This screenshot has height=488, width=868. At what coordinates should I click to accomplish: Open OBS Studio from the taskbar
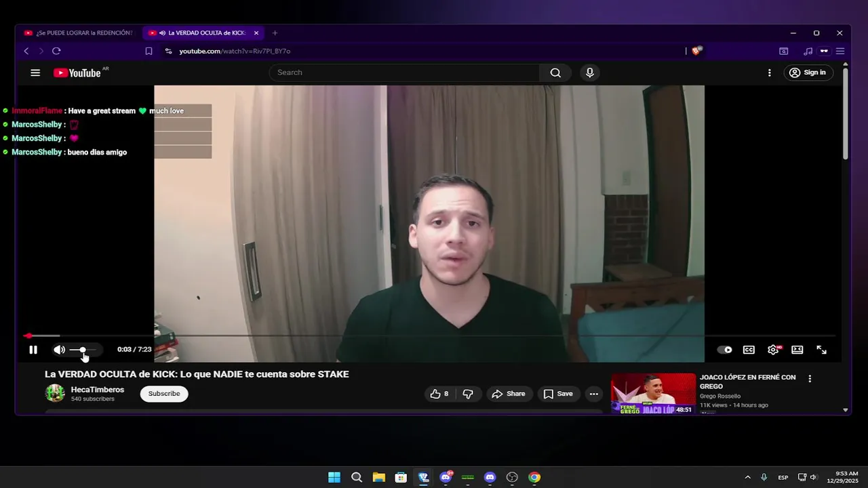[x=512, y=477]
